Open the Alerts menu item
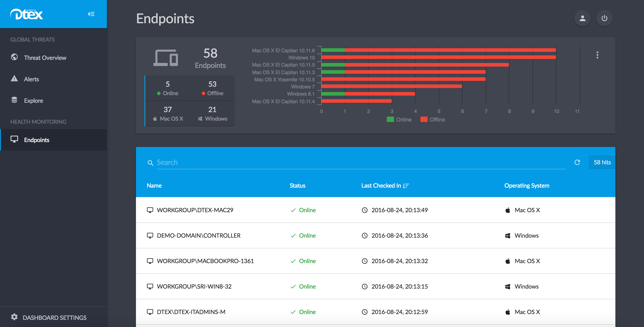This screenshot has height=327, width=644. (x=53, y=79)
